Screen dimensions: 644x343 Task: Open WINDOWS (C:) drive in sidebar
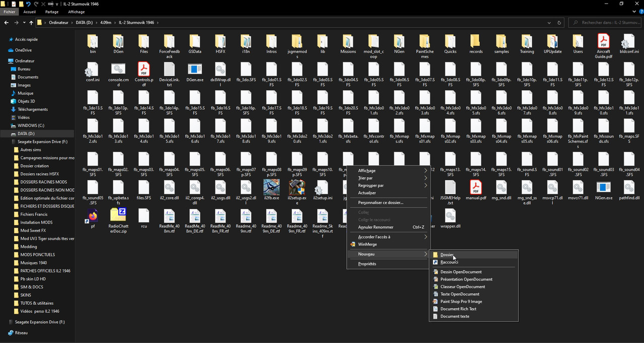tap(31, 125)
